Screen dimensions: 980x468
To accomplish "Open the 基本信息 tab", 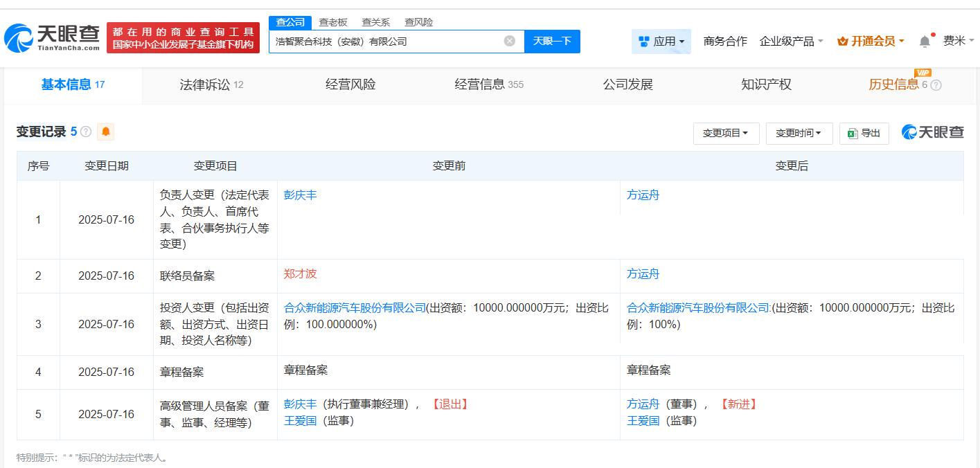I will click(73, 85).
